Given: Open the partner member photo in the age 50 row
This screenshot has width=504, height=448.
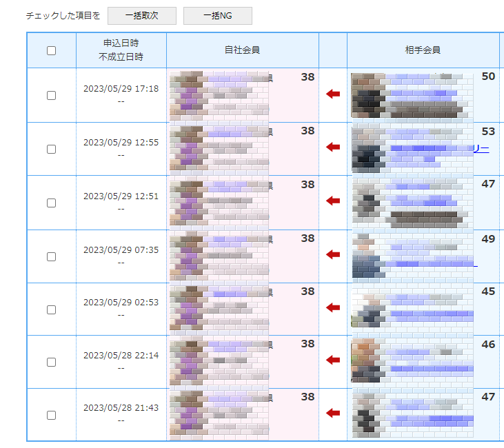Looking at the screenshot, I should [367, 96].
